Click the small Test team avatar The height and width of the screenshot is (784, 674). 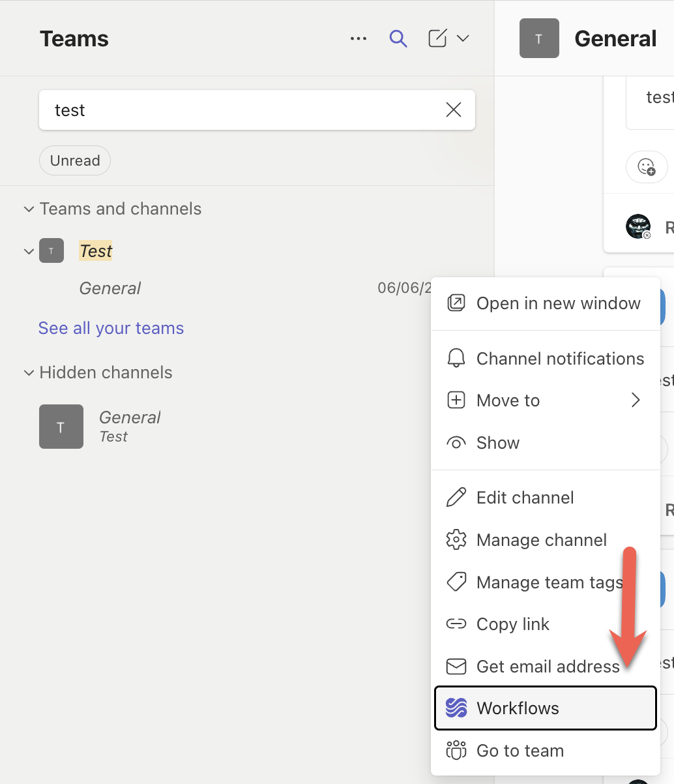(x=51, y=250)
